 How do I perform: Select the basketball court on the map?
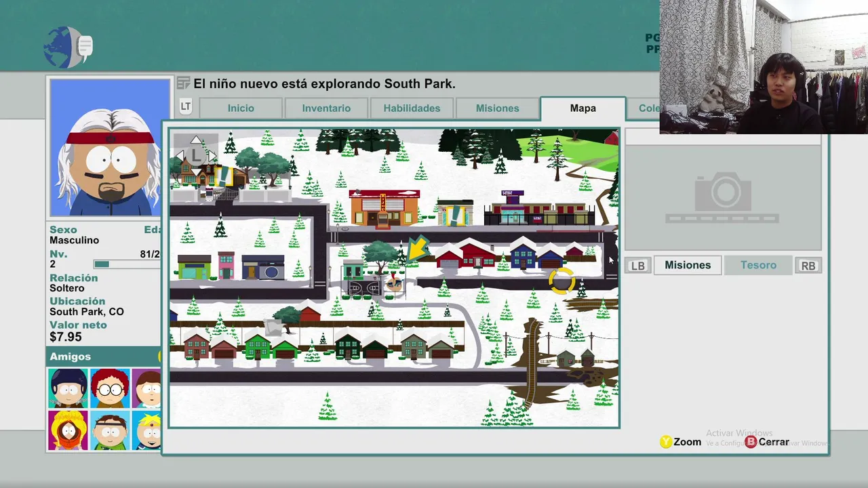[x=364, y=287]
